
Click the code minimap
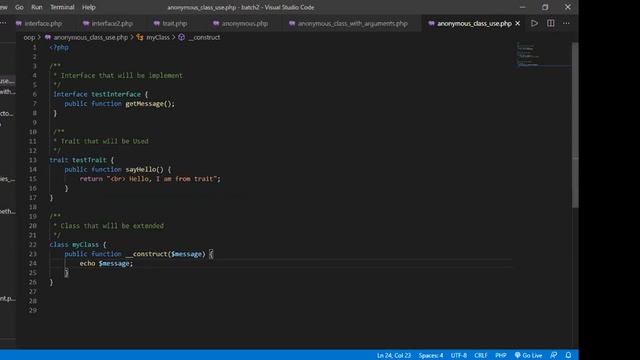[529, 54]
